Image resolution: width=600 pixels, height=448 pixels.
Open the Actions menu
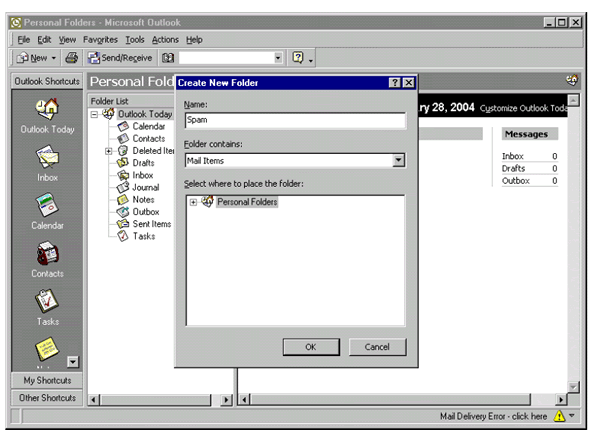[165, 40]
